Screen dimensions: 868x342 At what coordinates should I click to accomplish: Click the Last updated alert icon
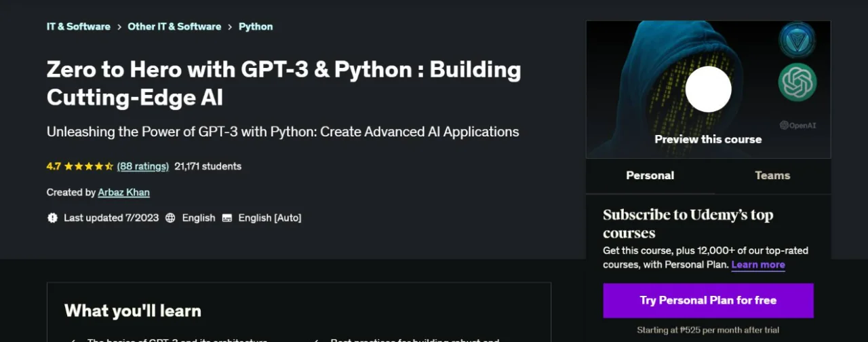click(x=52, y=218)
